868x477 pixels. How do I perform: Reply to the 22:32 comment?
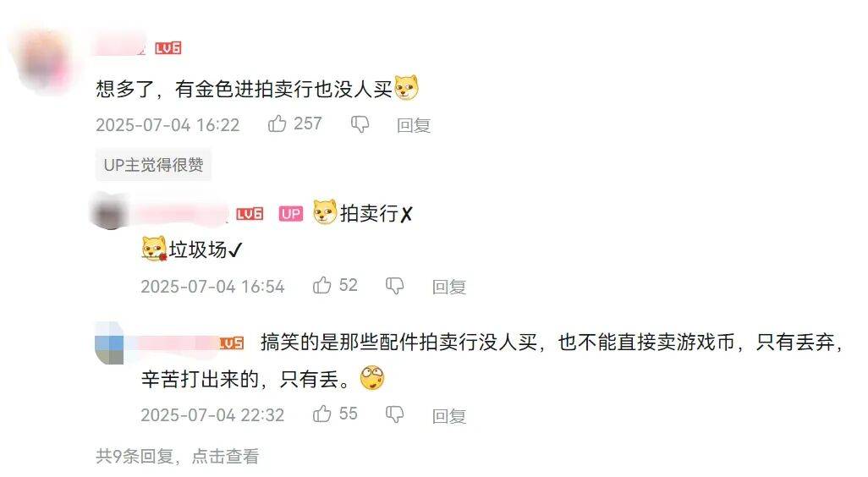coord(449,415)
